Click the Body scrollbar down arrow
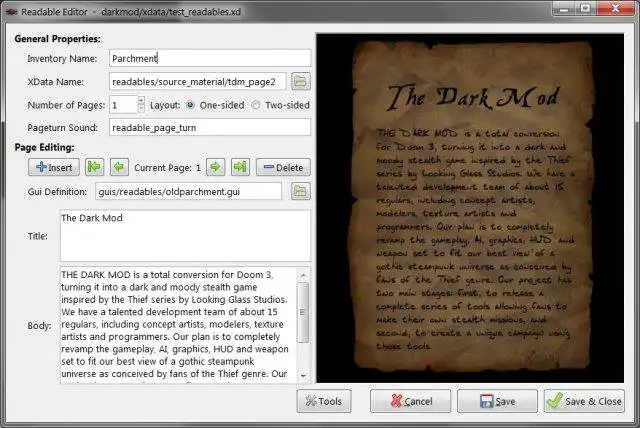The width and height of the screenshot is (640, 428). pyautogui.click(x=303, y=376)
